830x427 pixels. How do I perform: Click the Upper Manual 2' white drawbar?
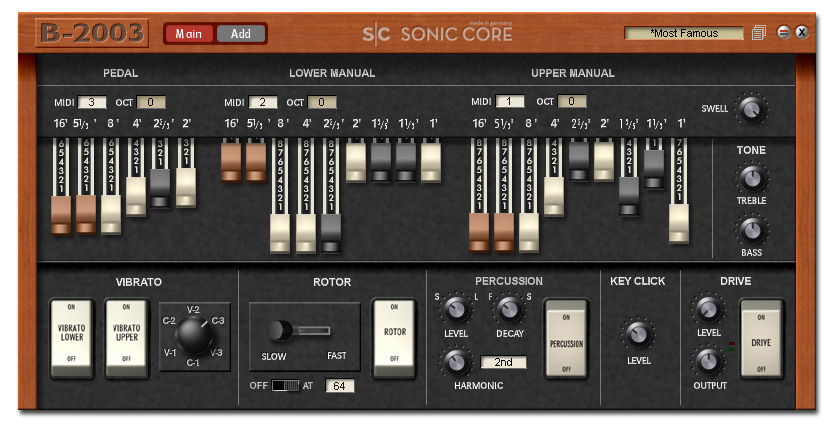(x=604, y=161)
